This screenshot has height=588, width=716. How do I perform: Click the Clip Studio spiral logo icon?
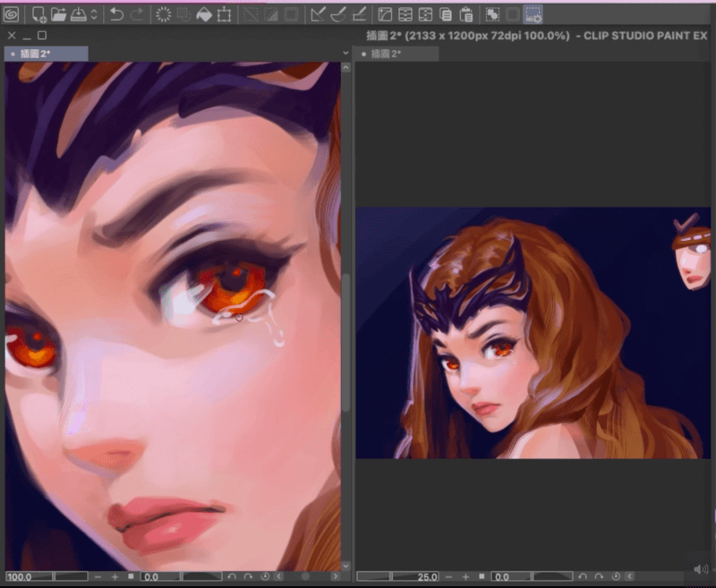point(11,14)
